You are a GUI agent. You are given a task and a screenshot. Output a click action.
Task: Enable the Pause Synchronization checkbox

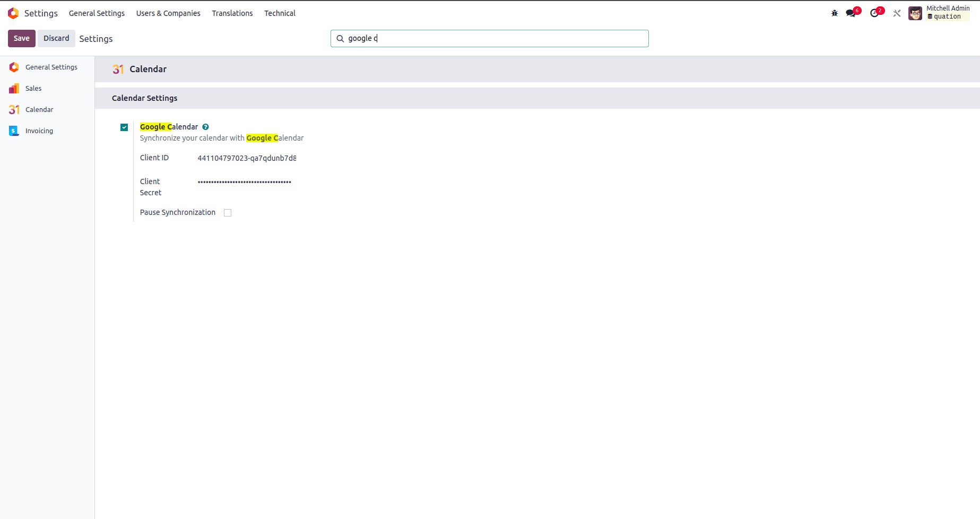228,213
